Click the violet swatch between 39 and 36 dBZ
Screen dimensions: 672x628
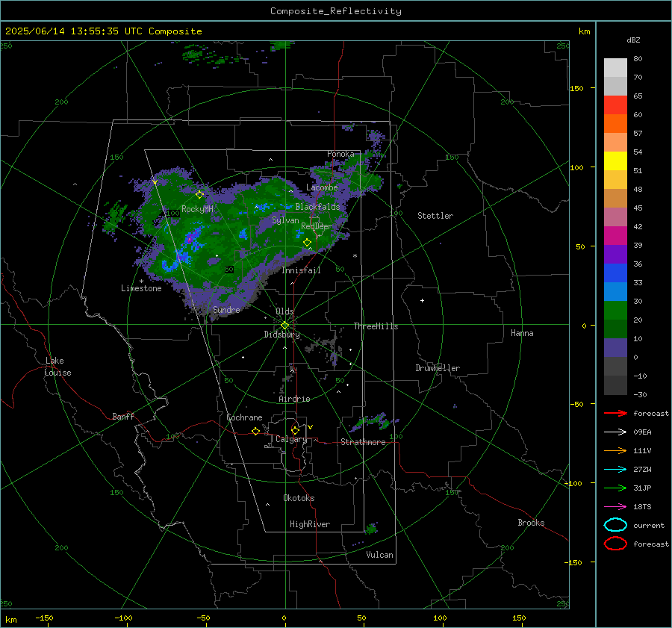[x=615, y=254]
